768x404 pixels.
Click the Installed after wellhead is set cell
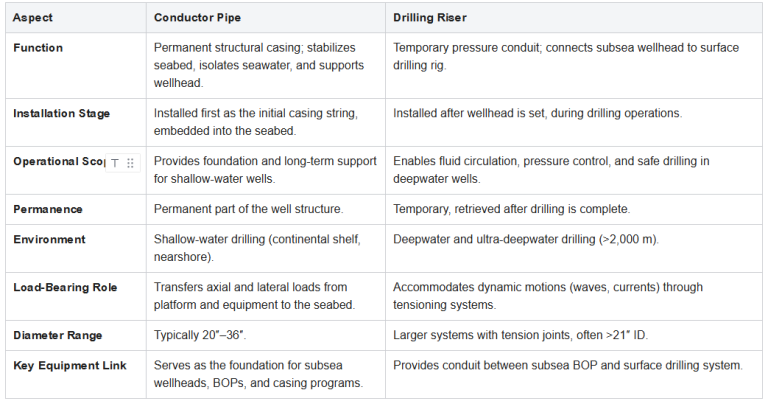pos(537,113)
